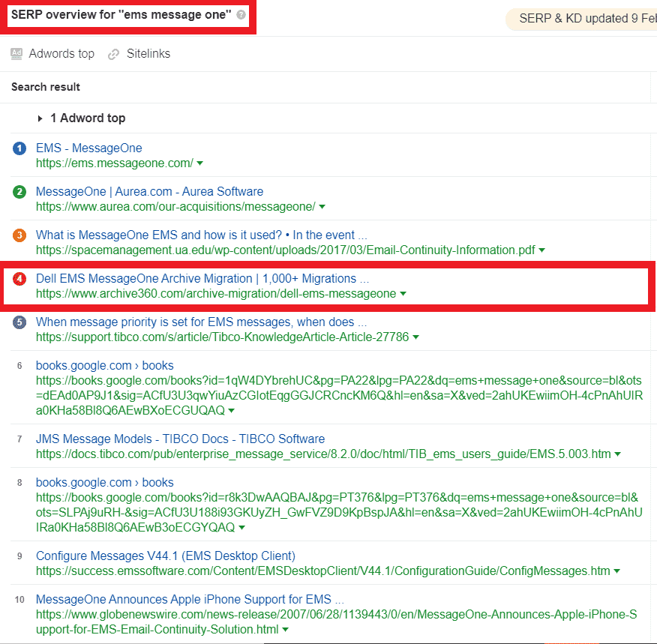Click rank number 10 in results list

click(19, 600)
